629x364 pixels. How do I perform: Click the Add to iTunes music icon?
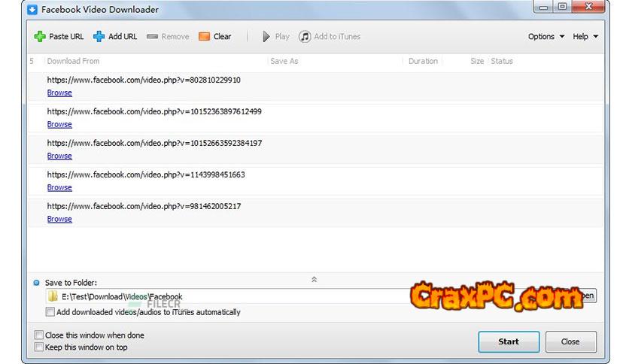pyautogui.click(x=305, y=36)
